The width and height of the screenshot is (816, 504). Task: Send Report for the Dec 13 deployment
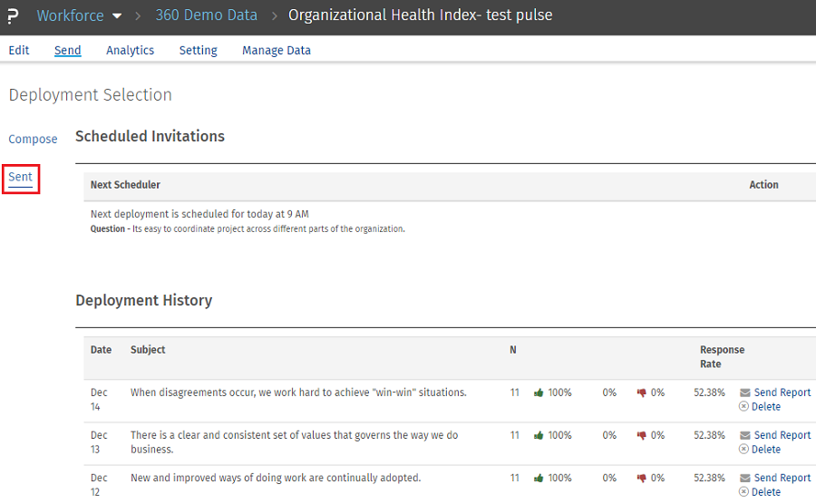pyautogui.click(x=782, y=435)
